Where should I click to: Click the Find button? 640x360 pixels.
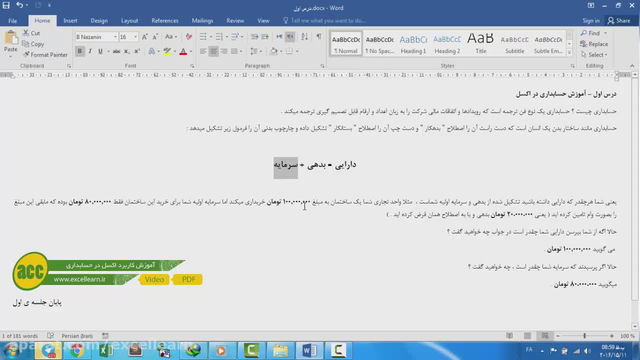coord(591,33)
